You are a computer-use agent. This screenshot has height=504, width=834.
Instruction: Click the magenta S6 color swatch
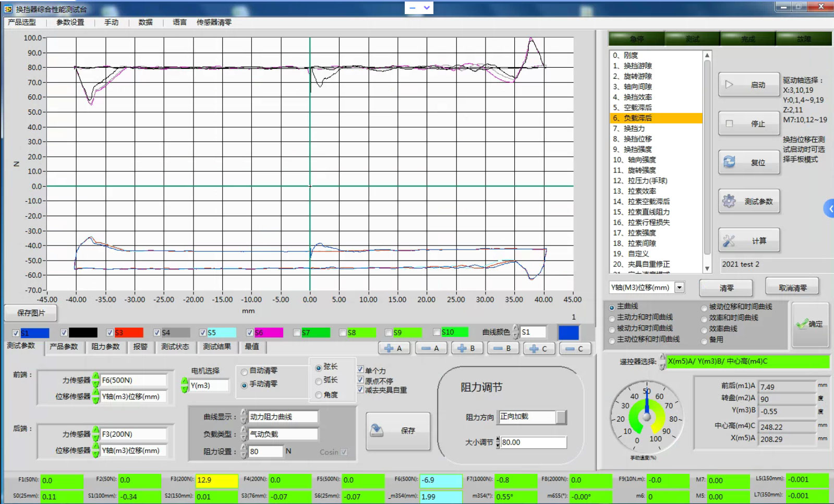coord(269,333)
